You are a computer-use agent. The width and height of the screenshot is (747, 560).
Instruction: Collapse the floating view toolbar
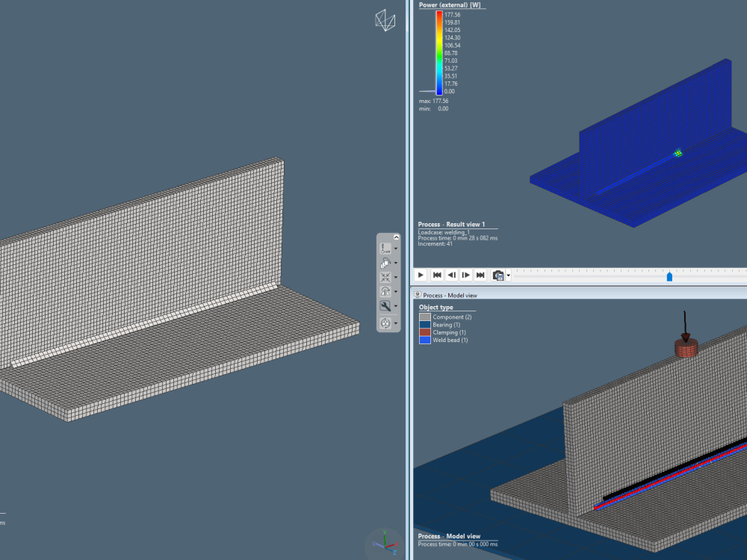point(397,237)
